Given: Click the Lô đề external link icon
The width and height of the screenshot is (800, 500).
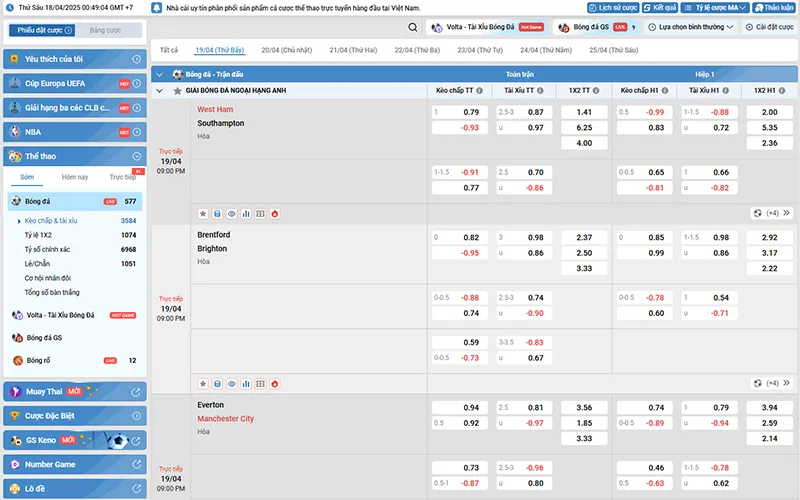Looking at the screenshot, I should tap(136, 489).
